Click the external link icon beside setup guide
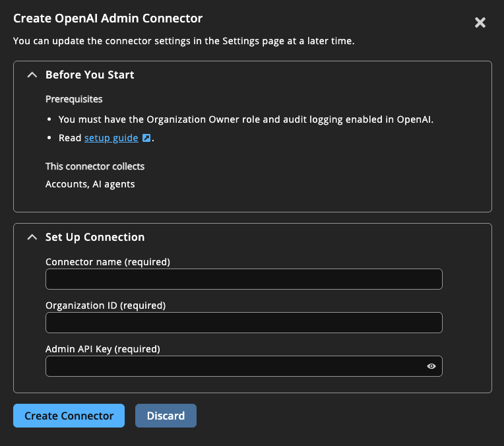This screenshot has height=446, width=504. [x=146, y=138]
